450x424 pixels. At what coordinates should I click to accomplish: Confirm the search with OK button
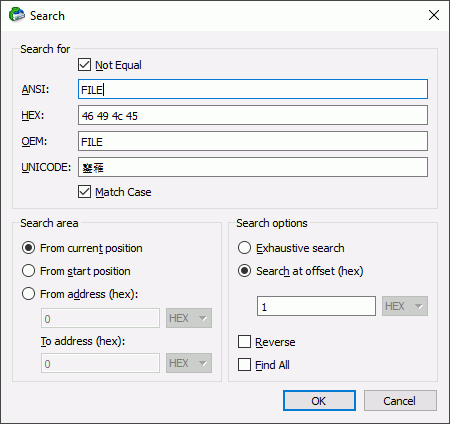pyautogui.click(x=319, y=400)
